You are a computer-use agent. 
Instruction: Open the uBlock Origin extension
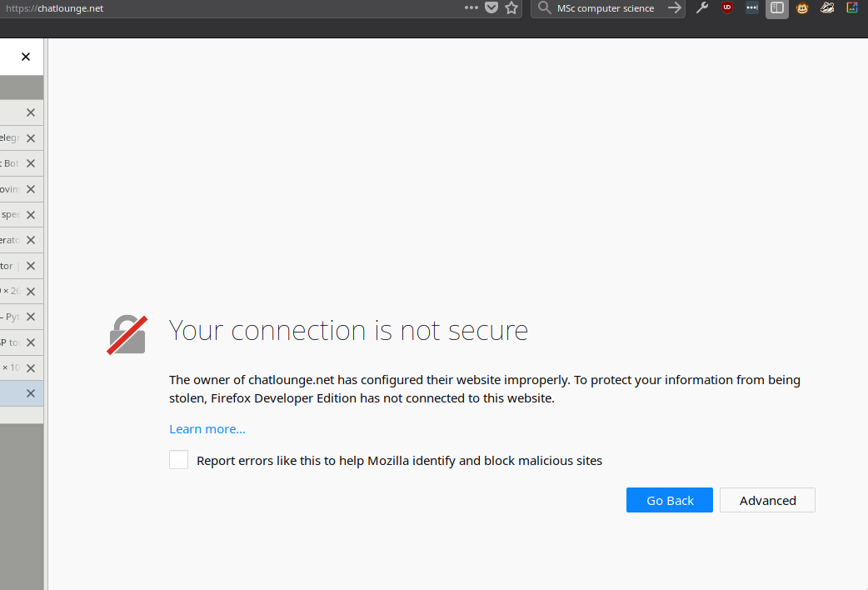727,8
